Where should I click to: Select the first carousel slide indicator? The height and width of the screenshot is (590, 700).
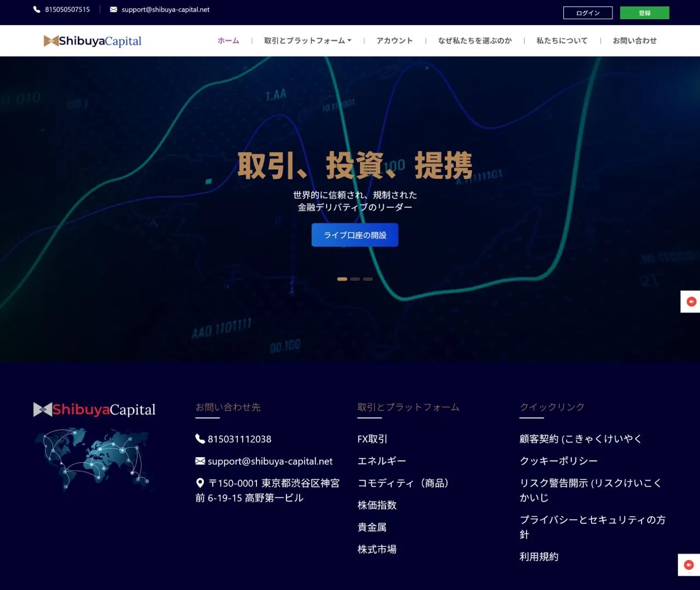(342, 279)
